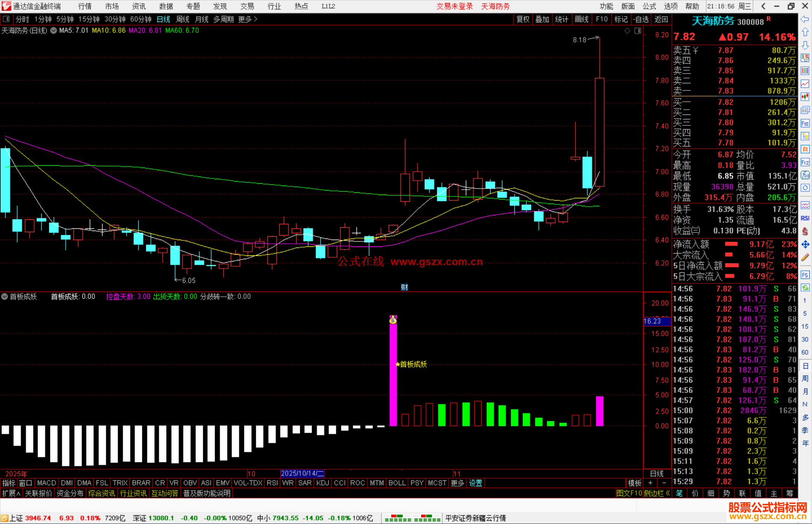
Task: Toggle the panel layout icon at top-left
Action: (6, 19)
